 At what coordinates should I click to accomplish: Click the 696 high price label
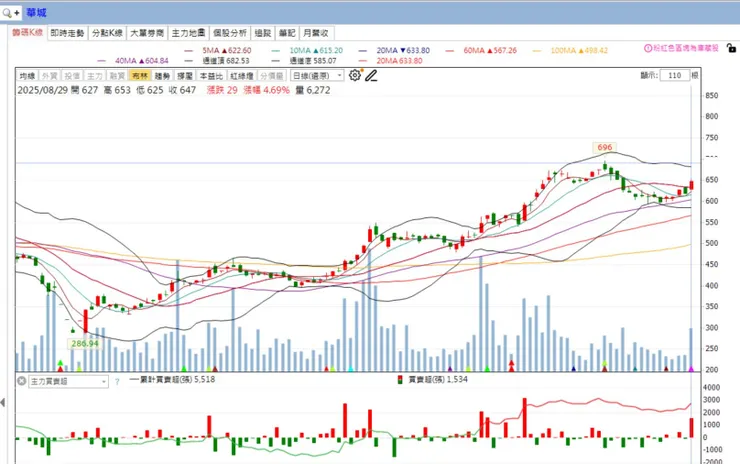(x=605, y=147)
